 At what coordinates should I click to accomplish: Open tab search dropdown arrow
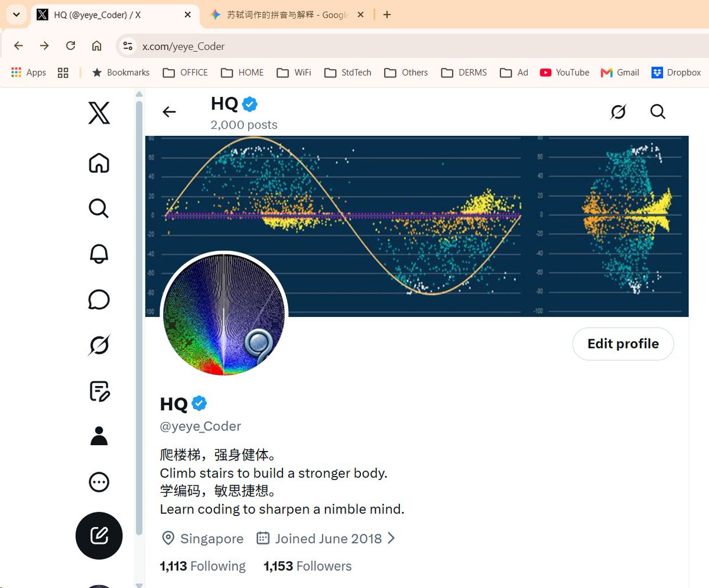[x=17, y=15]
